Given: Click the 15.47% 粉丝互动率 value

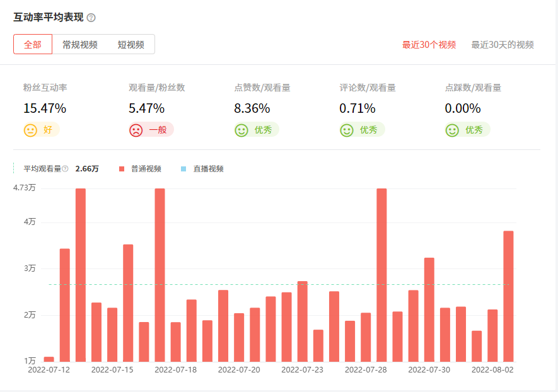Looking at the screenshot, I should pyautogui.click(x=45, y=108).
